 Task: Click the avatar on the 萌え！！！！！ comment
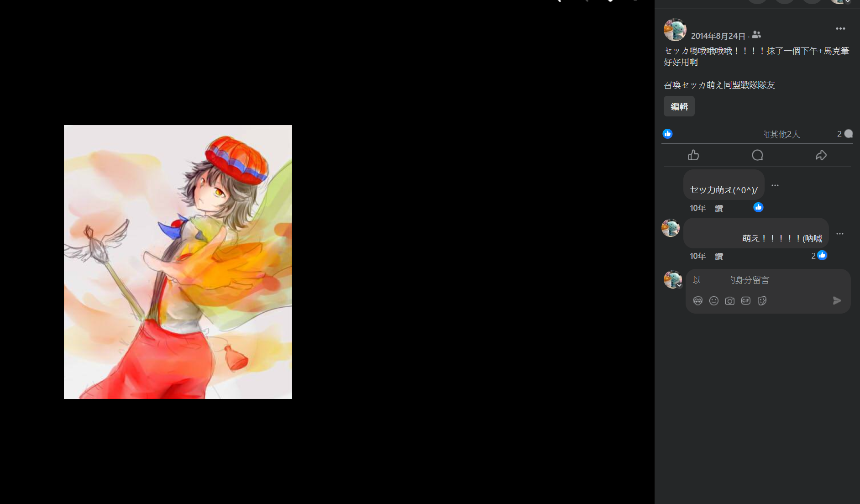671,228
